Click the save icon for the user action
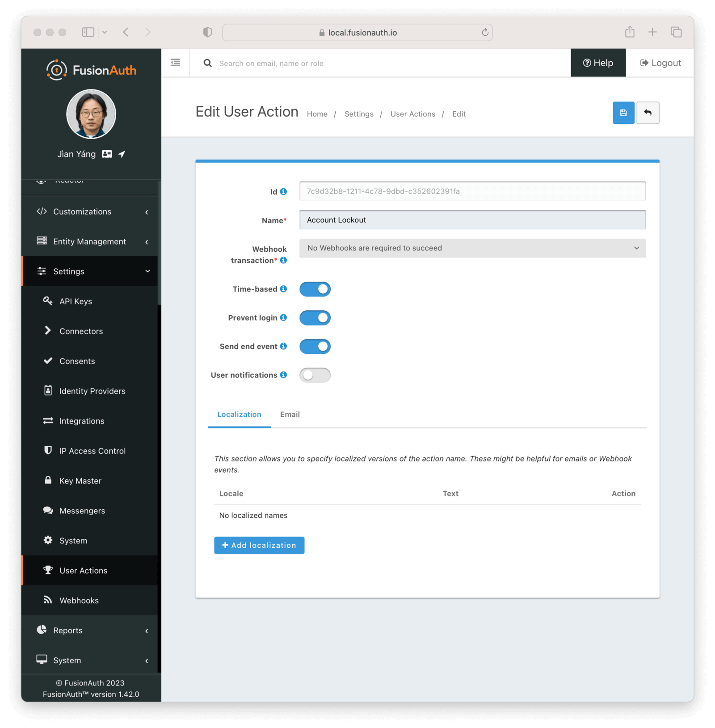715x728 pixels. tap(623, 113)
